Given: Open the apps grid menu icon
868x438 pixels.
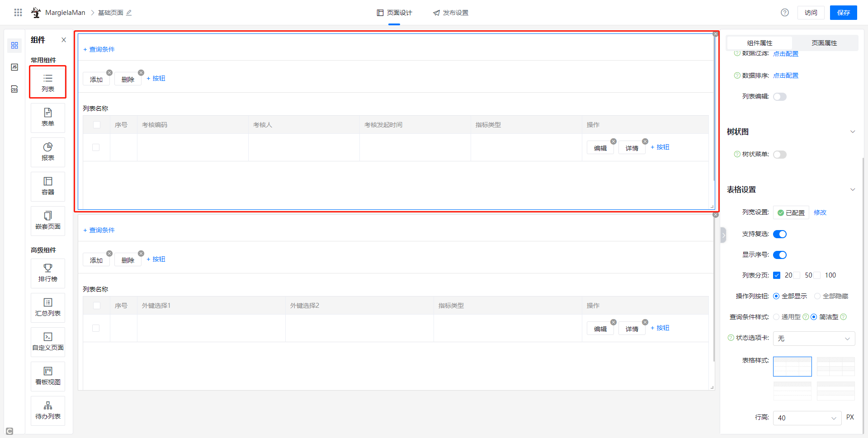Looking at the screenshot, I should point(18,13).
